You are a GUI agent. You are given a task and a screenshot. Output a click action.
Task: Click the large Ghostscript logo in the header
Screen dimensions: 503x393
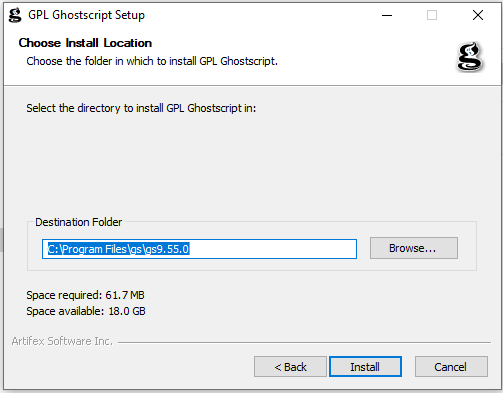(469, 57)
